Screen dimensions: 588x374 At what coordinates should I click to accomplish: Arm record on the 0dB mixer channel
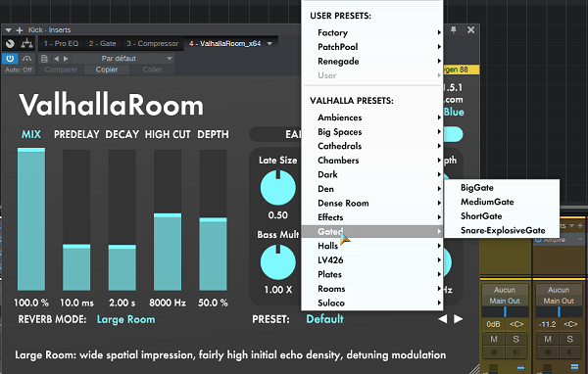[x=494, y=352]
